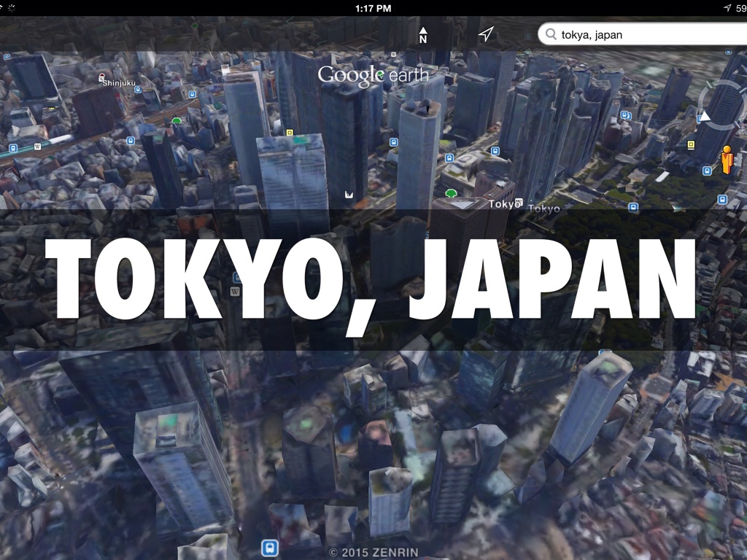Open Wikipedia W marker beside left-edge railway
Viewport: 747px width, 560px height.
(37, 146)
